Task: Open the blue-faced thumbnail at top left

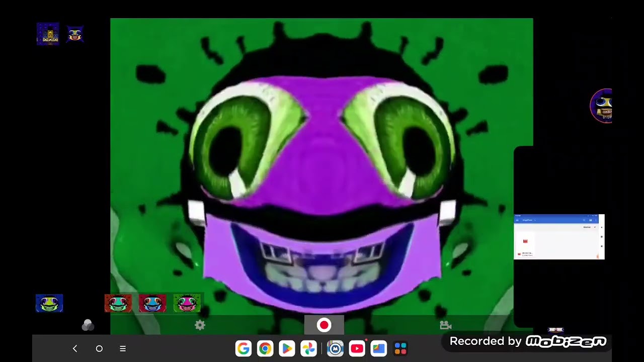Action: pos(75,34)
